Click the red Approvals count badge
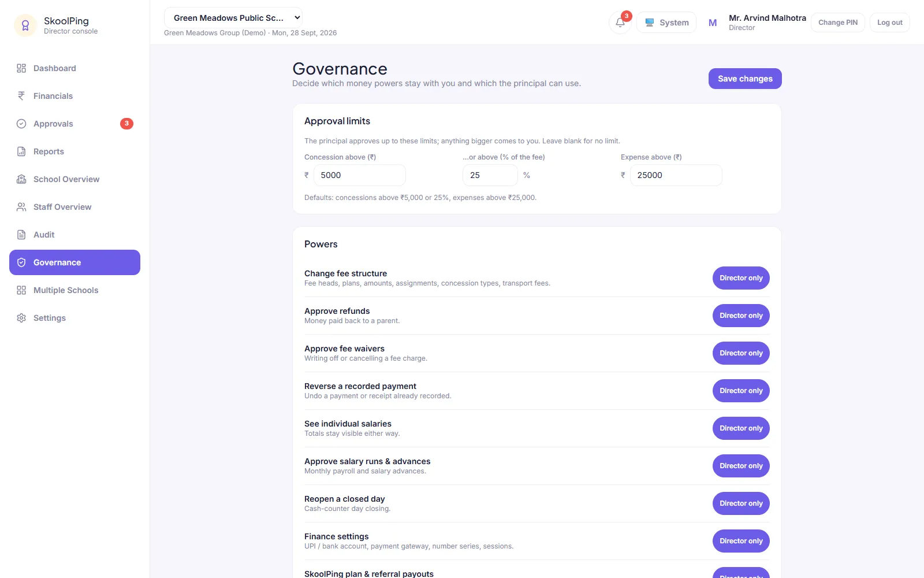Image resolution: width=924 pixels, height=578 pixels. (x=126, y=124)
